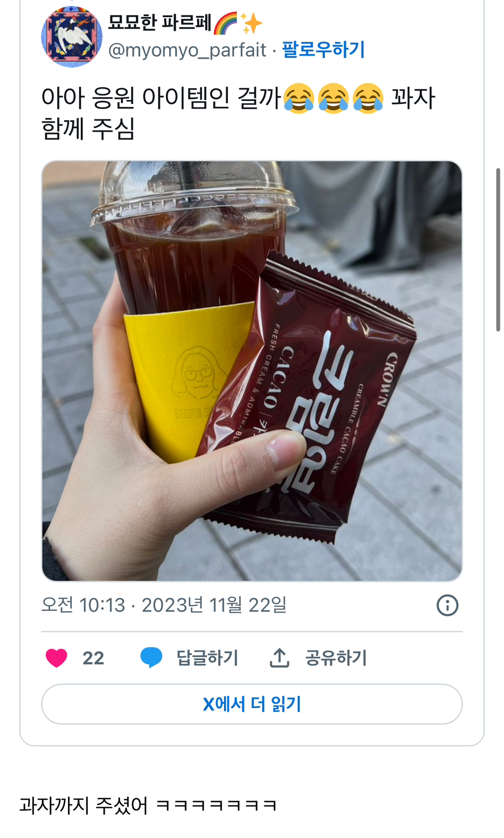
Task: Open @myomyo_parfait handle link
Action: [x=187, y=50]
